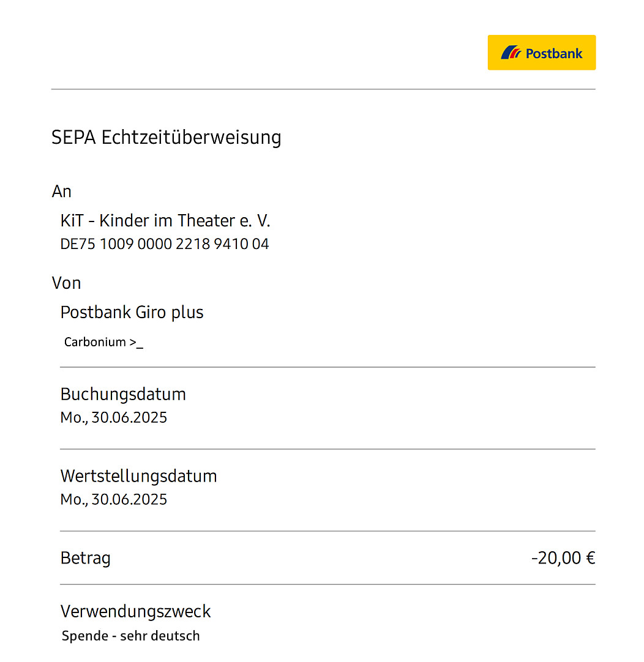Click the Carbonium account holder text
The image size is (644, 662).
click(103, 342)
